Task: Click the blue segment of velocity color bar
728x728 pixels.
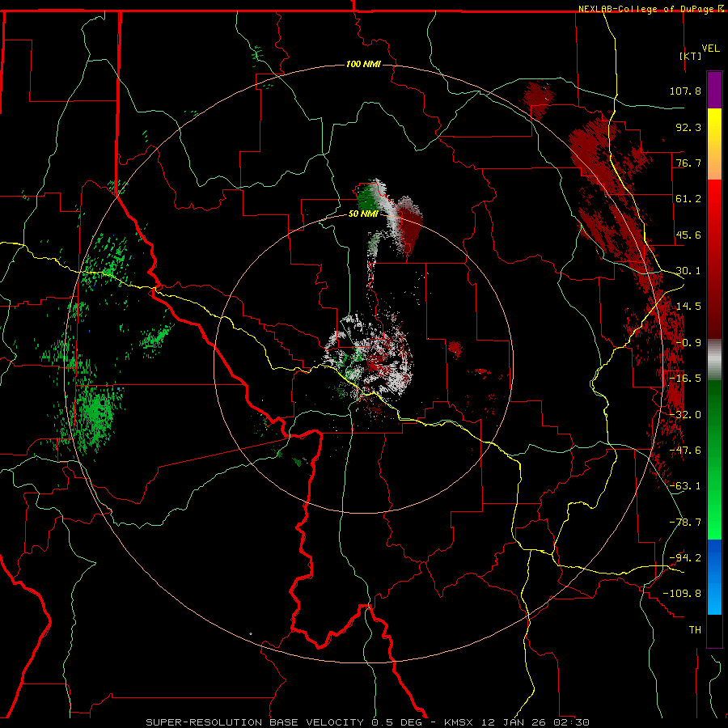Action: [x=714, y=577]
